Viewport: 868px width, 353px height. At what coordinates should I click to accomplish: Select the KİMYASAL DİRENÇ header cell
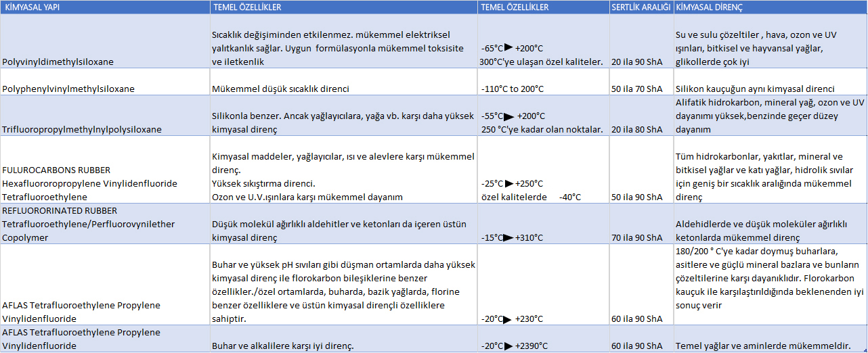tap(771, 7)
